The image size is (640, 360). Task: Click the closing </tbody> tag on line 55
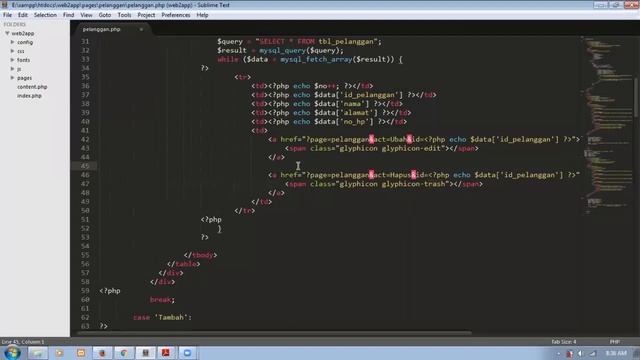point(200,255)
